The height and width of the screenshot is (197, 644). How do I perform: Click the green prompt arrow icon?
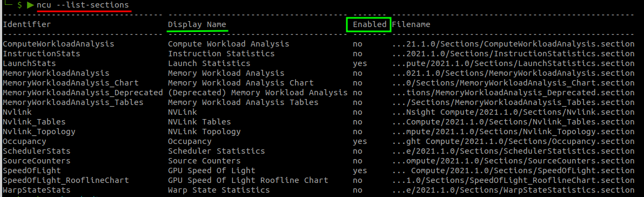coord(30,5)
